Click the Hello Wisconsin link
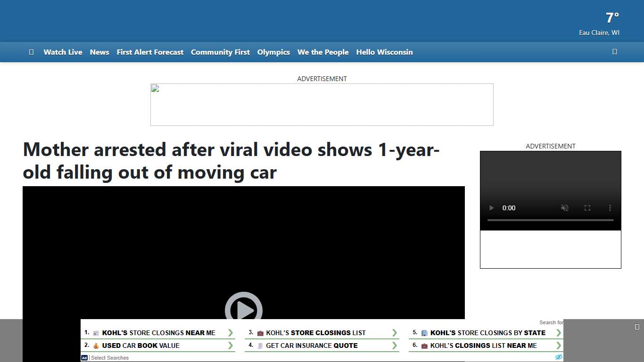The height and width of the screenshot is (362, 644). tap(384, 52)
